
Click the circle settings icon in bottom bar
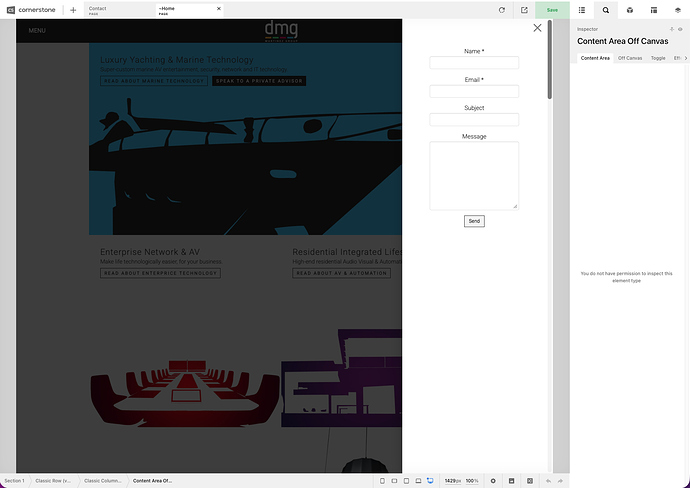(493, 481)
